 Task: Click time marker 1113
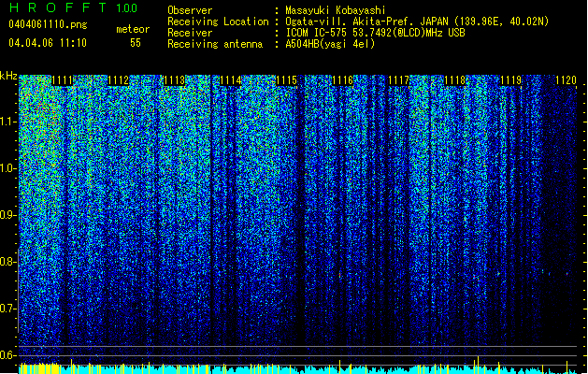click(175, 80)
